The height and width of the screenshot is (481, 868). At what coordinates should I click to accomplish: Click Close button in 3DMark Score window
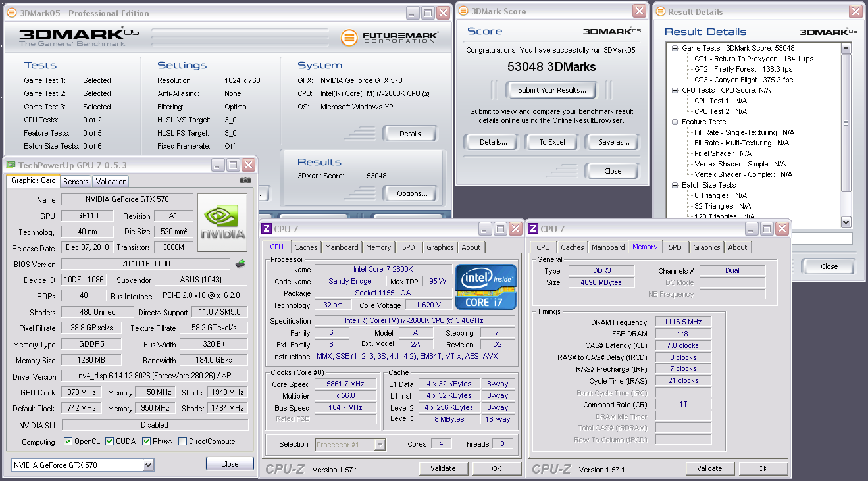coord(613,171)
